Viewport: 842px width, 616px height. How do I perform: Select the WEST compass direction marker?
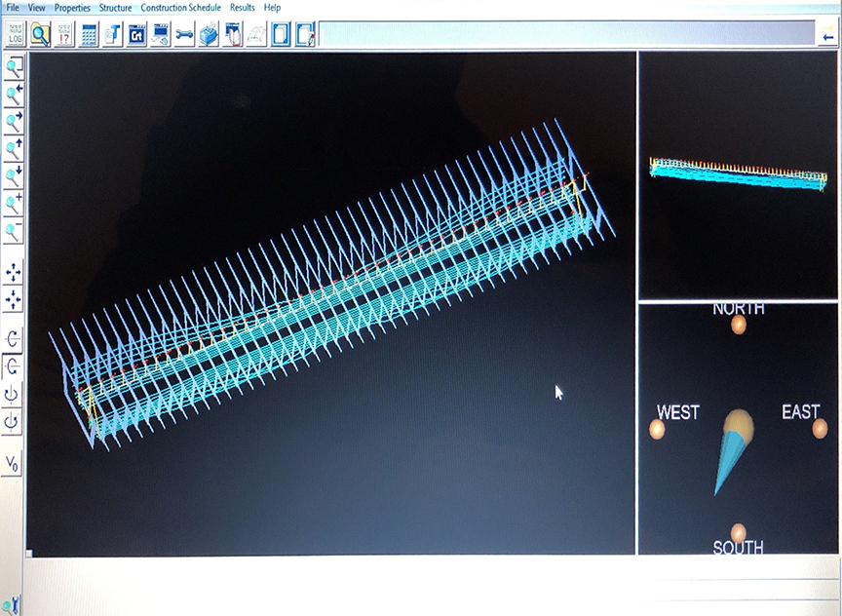tap(657, 429)
